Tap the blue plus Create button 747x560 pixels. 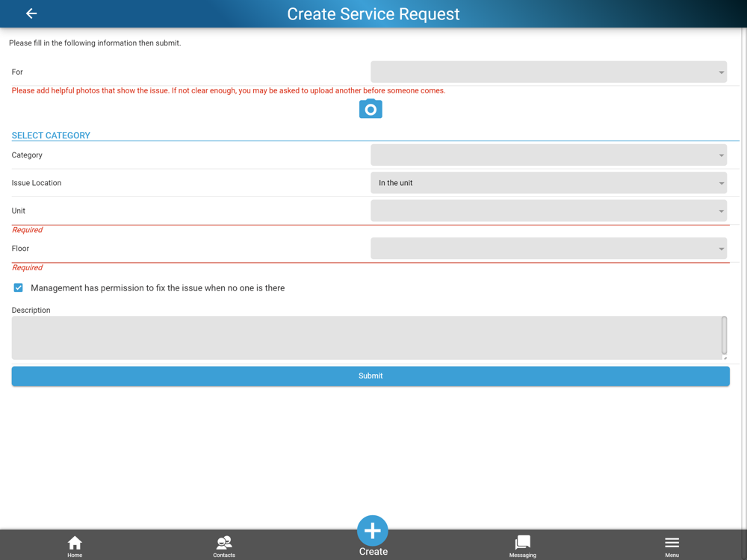(373, 530)
